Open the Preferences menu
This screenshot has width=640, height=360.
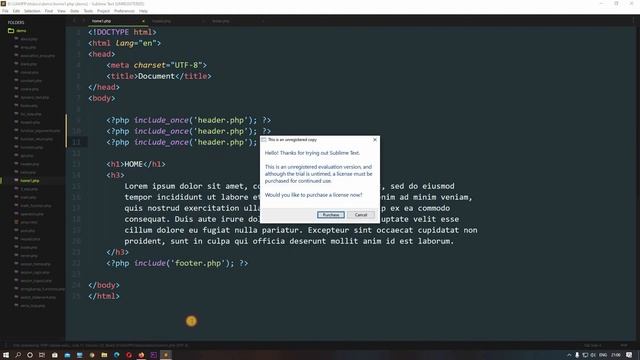pyautogui.click(x=124, y=11)
